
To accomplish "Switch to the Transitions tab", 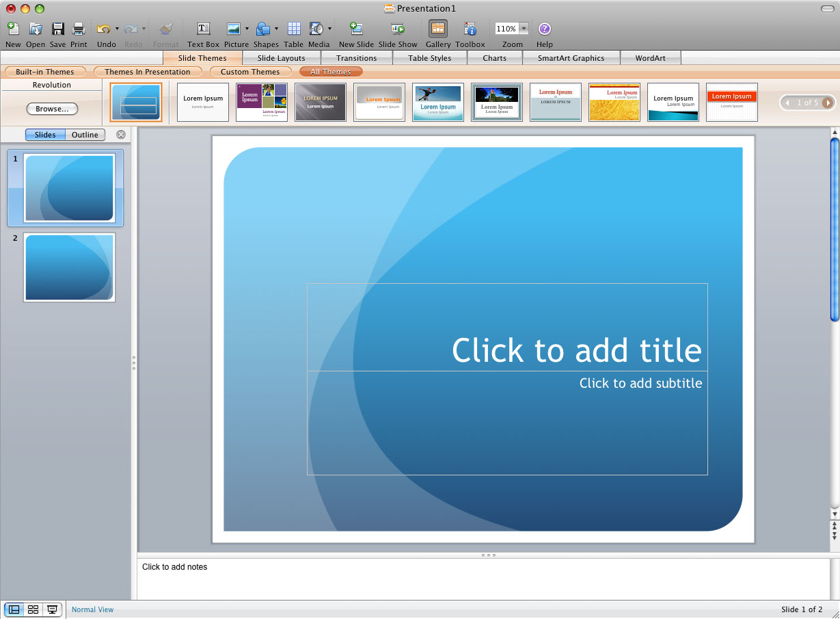I will 356,57.
